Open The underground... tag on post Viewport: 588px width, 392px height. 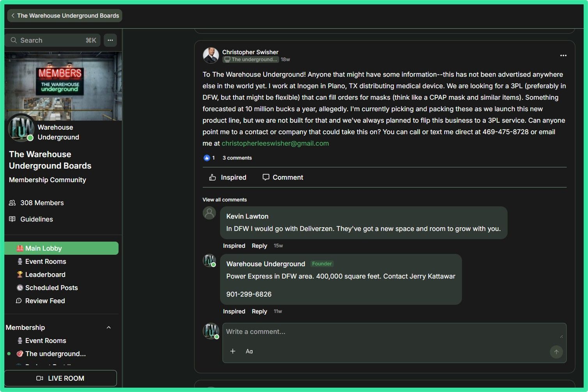pyautogui.click(x=251, y=60)
